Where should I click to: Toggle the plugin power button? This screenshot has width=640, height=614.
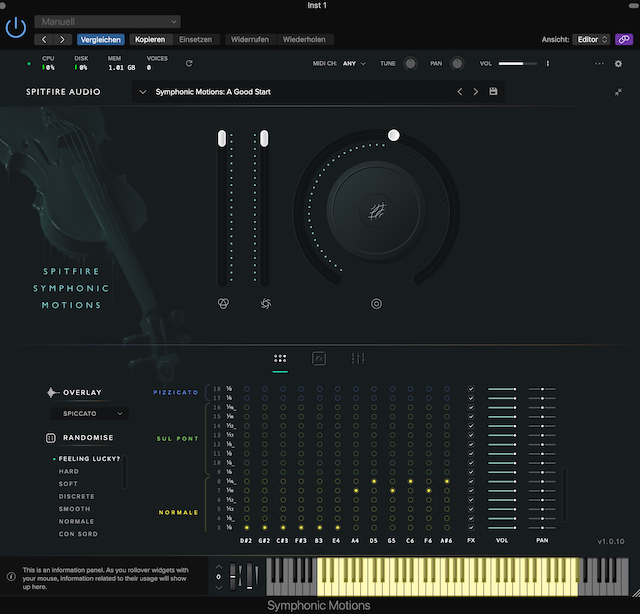16,28
